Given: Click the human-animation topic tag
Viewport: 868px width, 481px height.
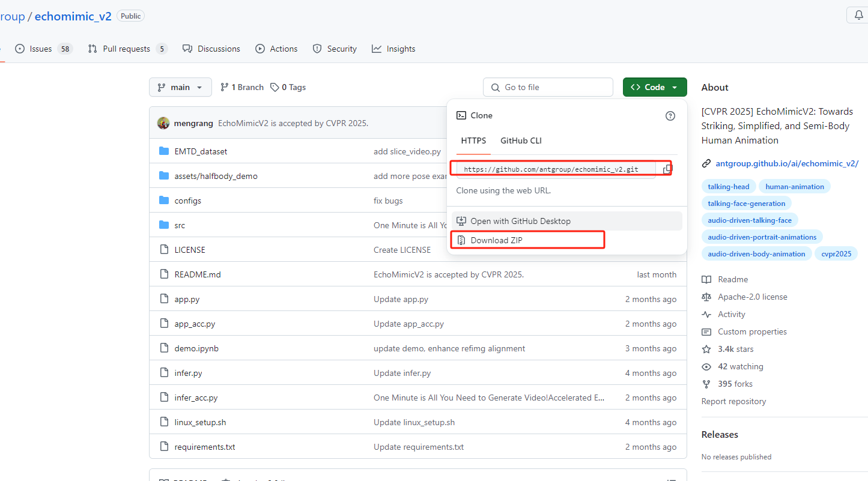Looking at the screenshot, I should tap(795, 187).
